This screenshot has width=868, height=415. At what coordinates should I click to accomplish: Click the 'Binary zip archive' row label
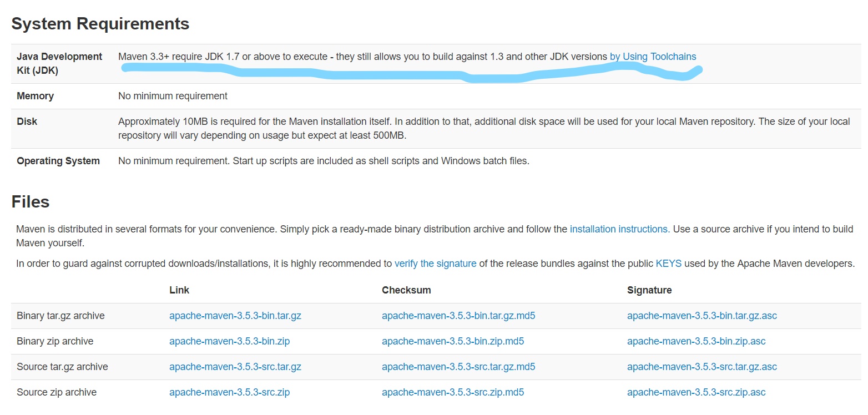55,341
